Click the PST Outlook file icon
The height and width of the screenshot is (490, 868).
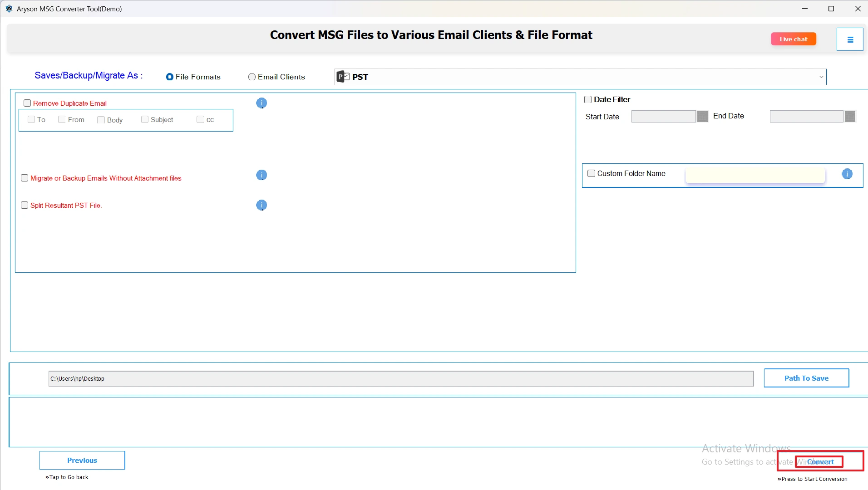(x=343, y=77)
